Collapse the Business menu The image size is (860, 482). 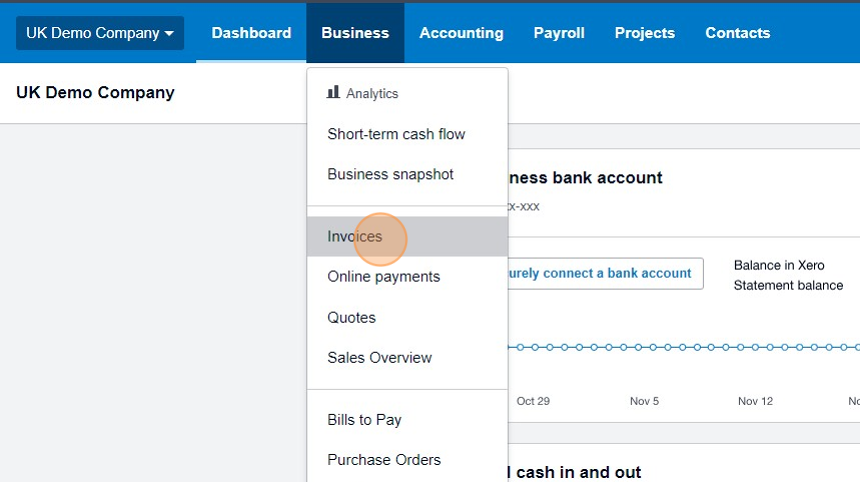[x=355, y=33]
